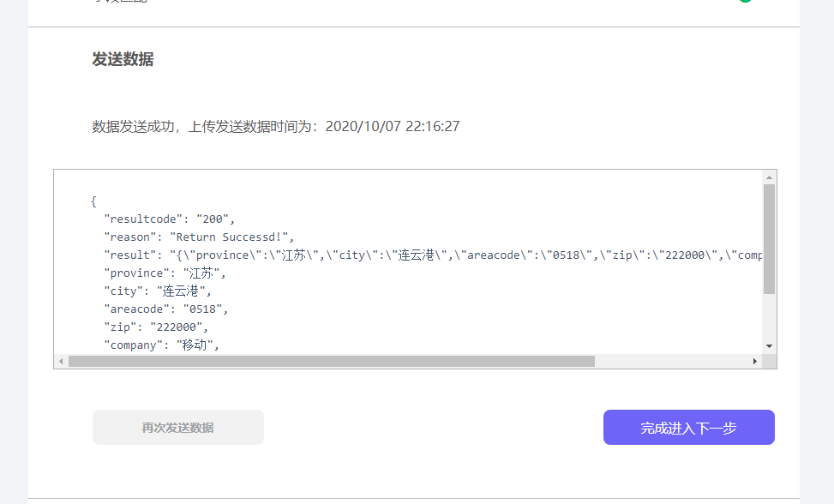The image size is (834, 504).
Task: Click the "resultcode": "200" line
Action: 169,219
